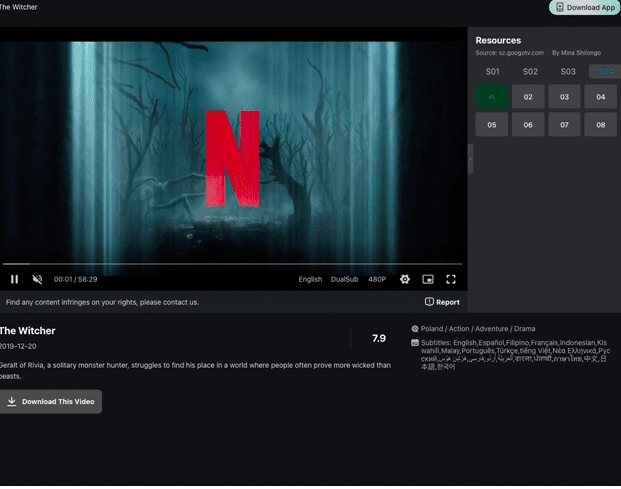Toggle the DualSub subtitle option
This screenshot has height=489, width=621.
click(x=345, y=280)
